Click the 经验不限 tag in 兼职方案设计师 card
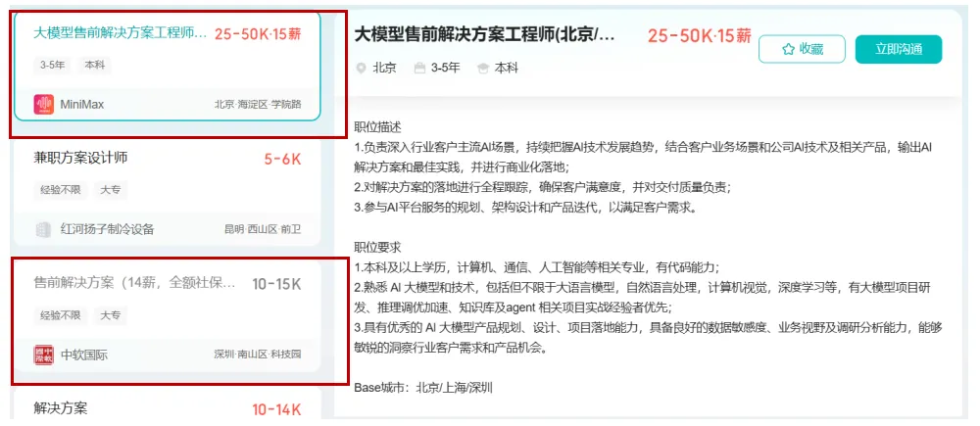The height and width of the screenshot is (426, 980). pos(61,190)
